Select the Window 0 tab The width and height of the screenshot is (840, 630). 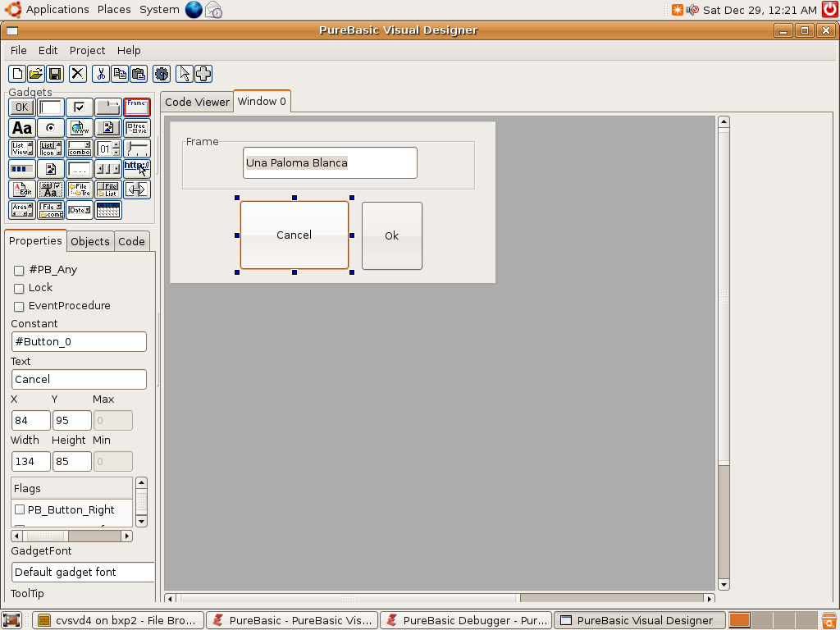(262, 101)
